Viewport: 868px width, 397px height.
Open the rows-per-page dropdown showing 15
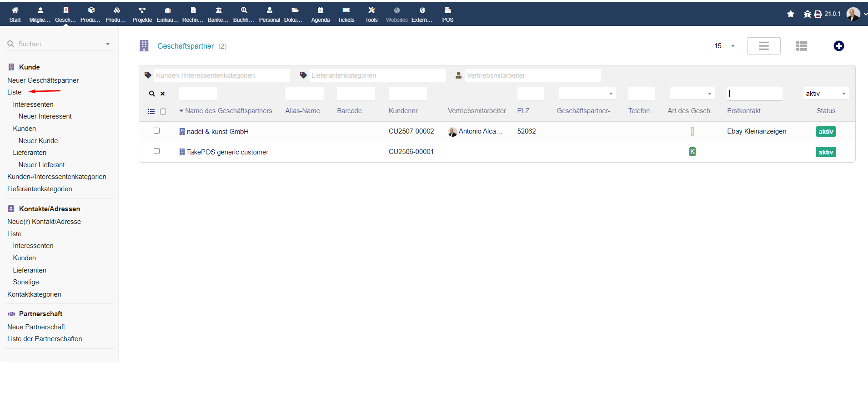click(721, 46)
